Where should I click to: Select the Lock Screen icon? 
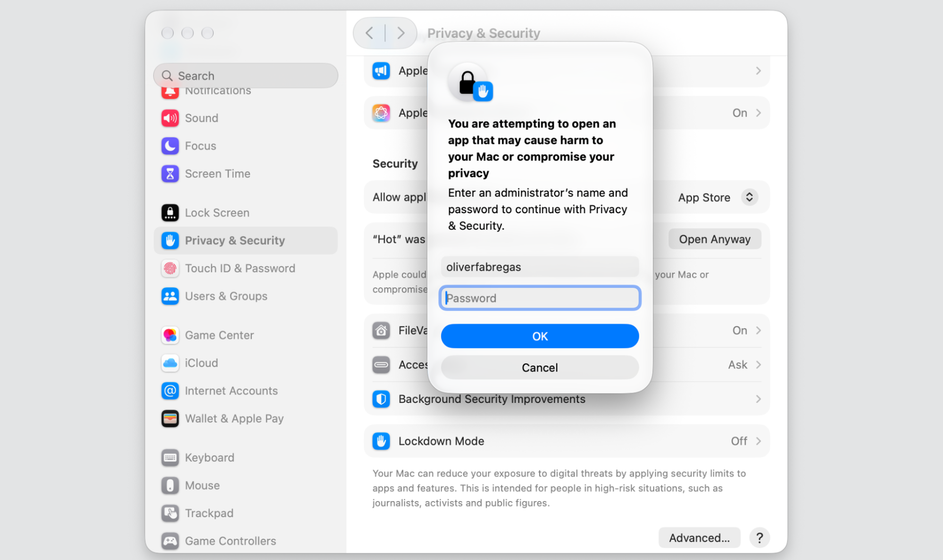coord(170,213)
